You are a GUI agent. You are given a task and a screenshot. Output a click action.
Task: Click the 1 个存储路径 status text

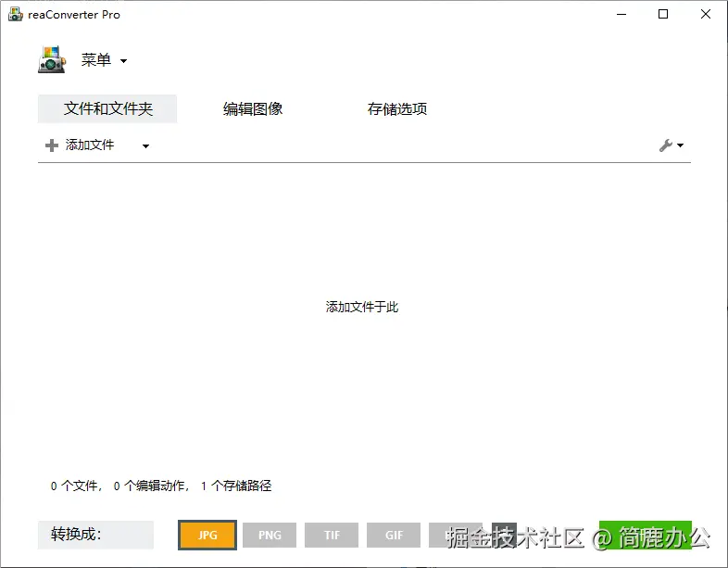tap(236, 486)
